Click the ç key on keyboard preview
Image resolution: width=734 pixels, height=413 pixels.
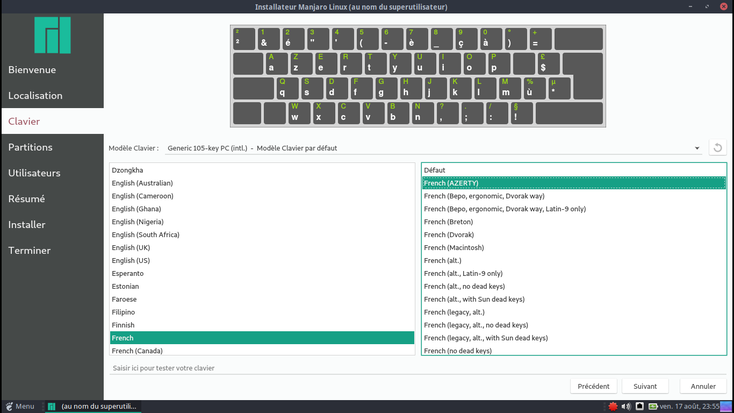(x=466, y=39)
